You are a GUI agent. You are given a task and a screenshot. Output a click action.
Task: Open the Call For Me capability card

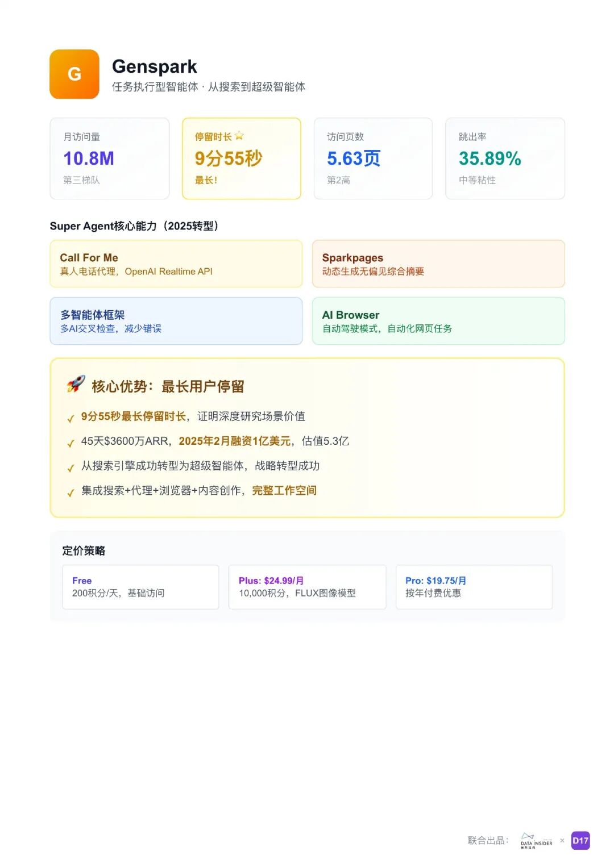pos(176,264)
